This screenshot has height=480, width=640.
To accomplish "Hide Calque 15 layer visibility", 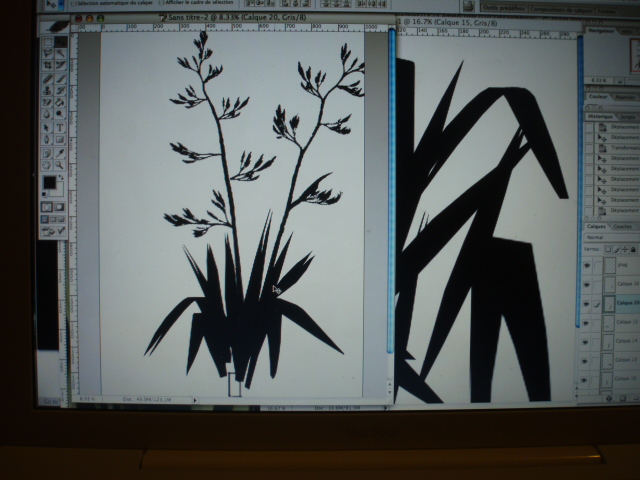I will click(x=586, y=323).
